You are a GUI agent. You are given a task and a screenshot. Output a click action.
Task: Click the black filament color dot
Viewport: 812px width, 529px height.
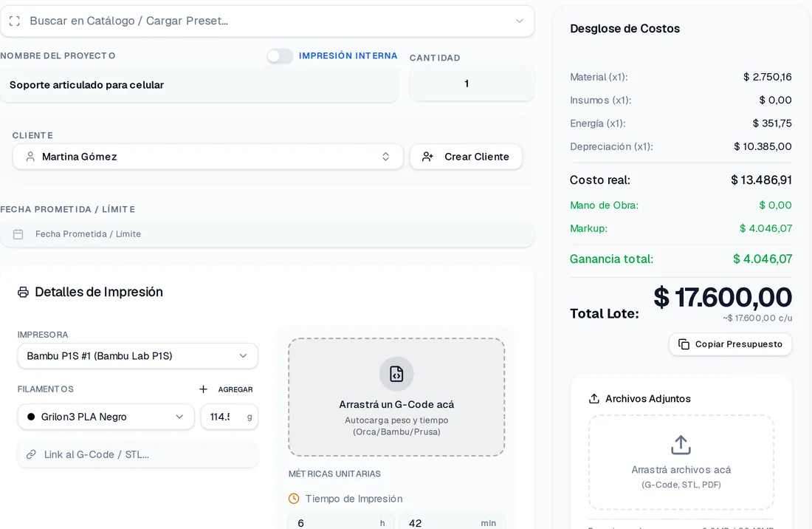coord(31,417)
